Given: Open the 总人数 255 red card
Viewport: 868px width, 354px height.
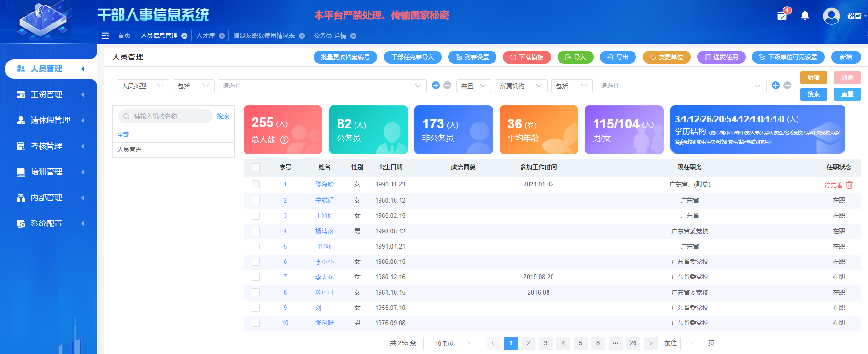Looking at the screenshot, I should (283, 130).
